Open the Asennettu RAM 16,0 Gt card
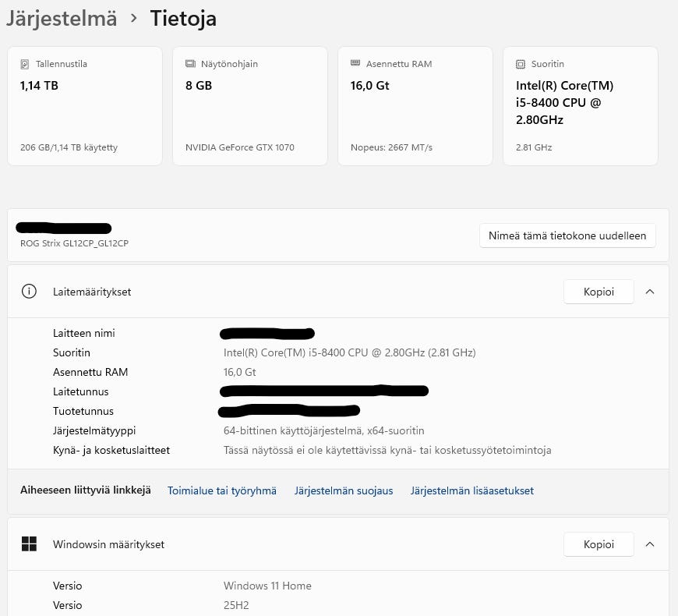This screenshot has height=616, width=678. (x=415, y=106)
